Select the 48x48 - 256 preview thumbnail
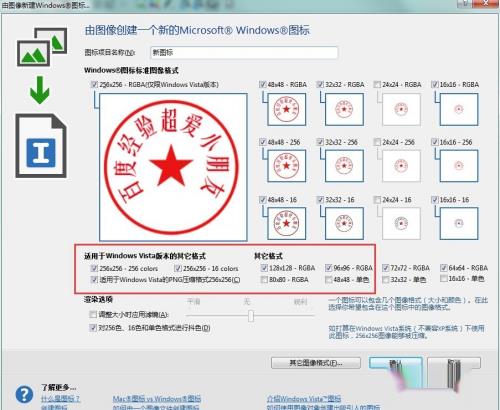The height and width of the screenshot is (410, 500). click(x=287, y=166)
